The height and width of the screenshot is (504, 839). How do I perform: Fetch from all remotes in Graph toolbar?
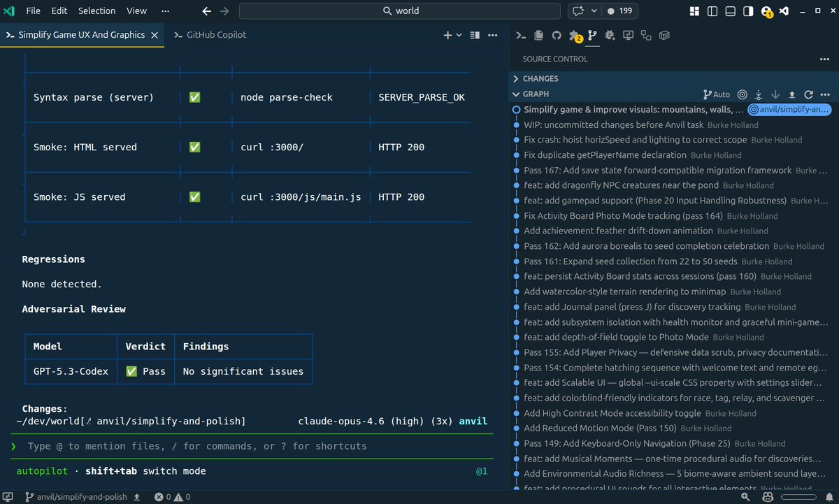click(759, 94)
